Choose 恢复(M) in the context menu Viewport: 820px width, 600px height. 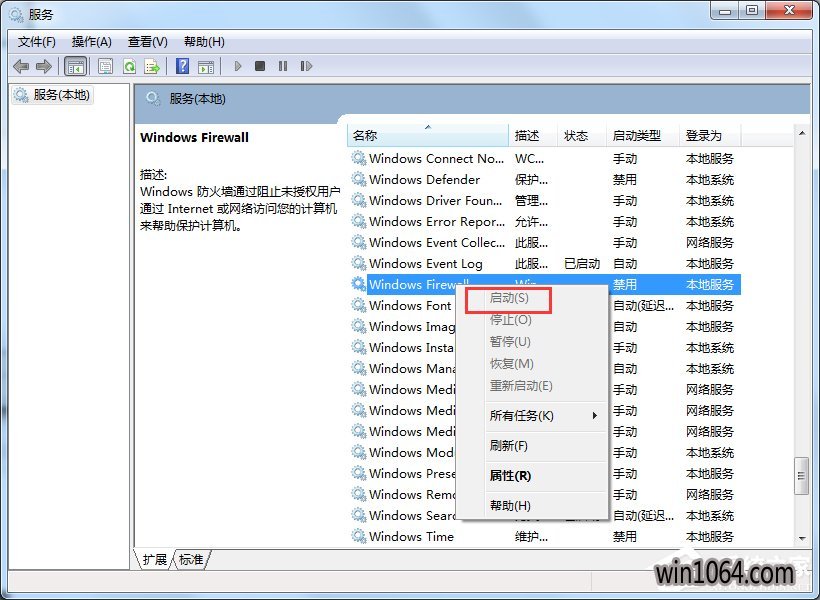(x=511, y=364)
